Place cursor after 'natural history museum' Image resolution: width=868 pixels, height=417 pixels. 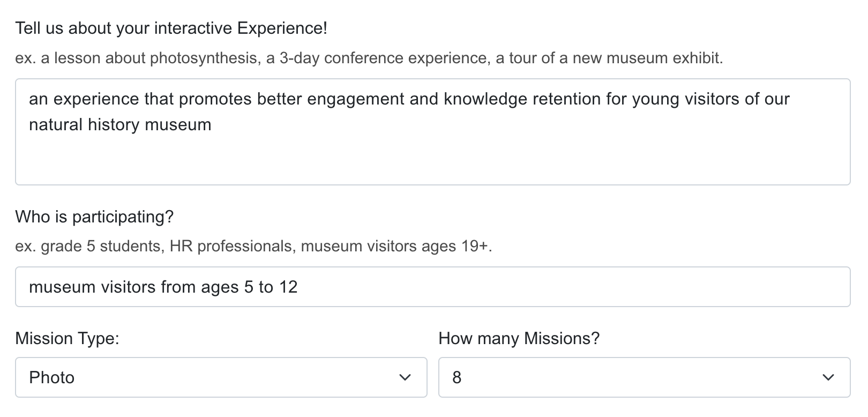click(212, 124)
